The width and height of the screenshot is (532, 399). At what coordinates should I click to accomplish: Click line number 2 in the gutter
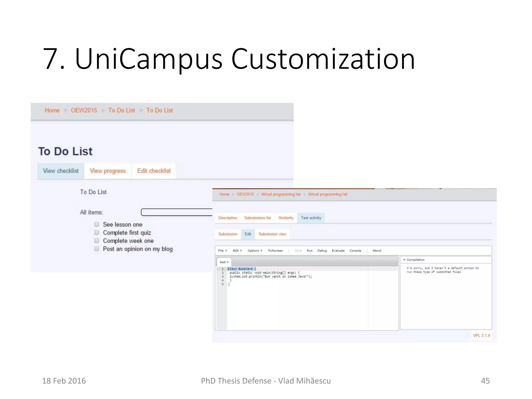(223, 273)
